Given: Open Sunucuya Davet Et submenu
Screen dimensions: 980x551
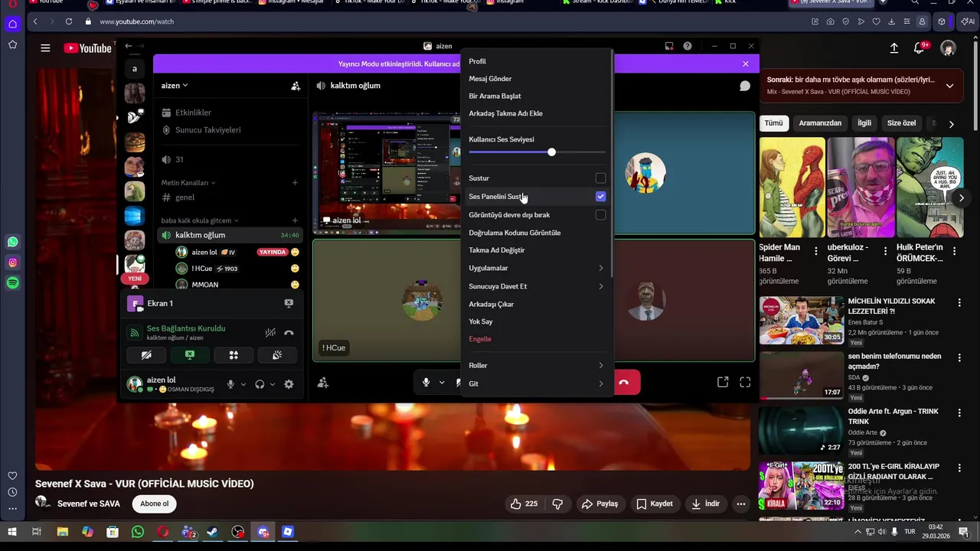Looking at the screenshot, I should point(536,286).
